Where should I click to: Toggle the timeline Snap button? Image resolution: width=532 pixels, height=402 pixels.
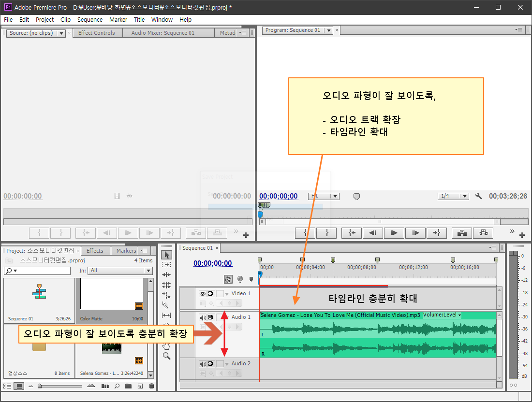coord(228,279)
